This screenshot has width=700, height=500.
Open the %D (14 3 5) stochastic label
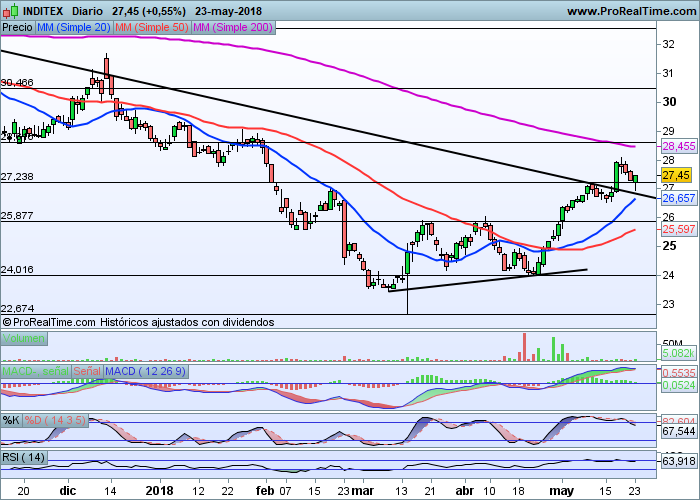54,421
